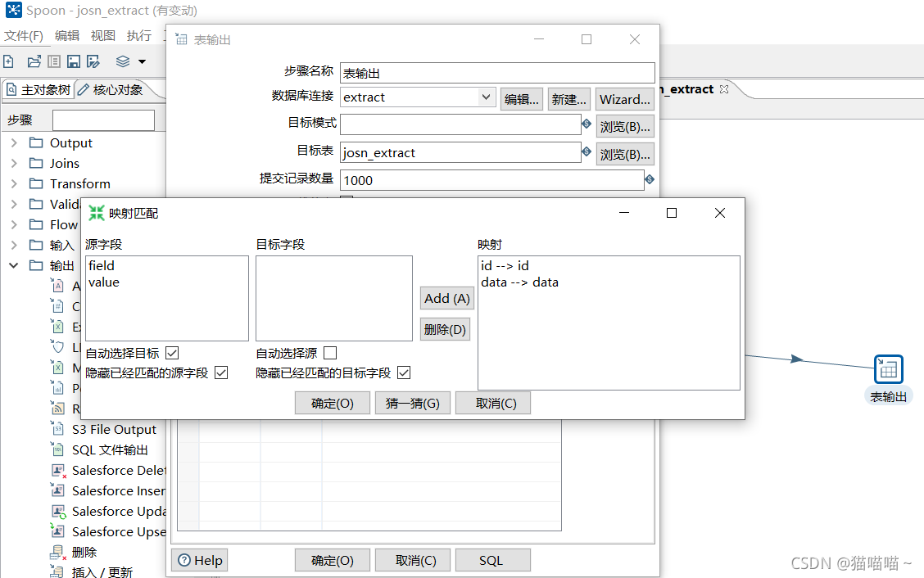
Task: Click the open file toolbar icon
Action: (34, 61)
